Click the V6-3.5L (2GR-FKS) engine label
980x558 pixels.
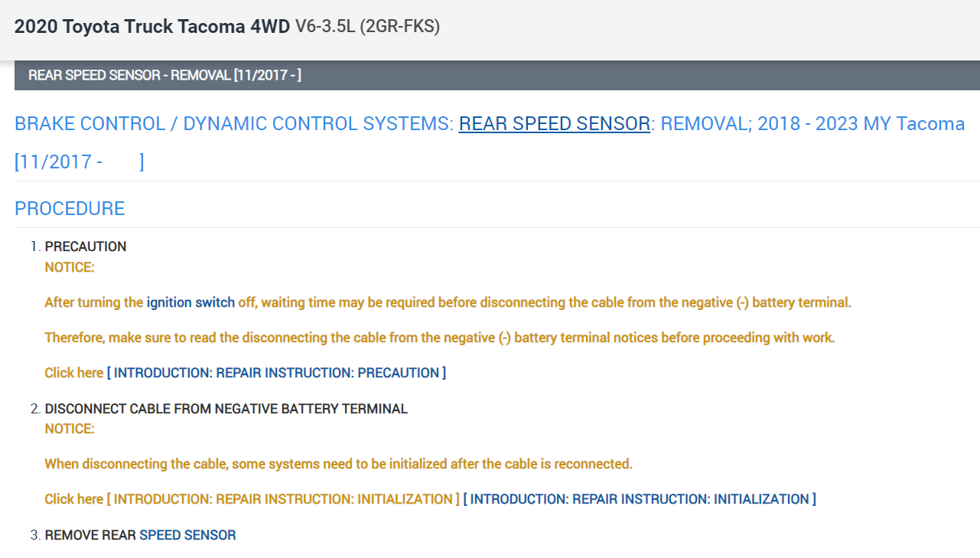tap(367, 27)
